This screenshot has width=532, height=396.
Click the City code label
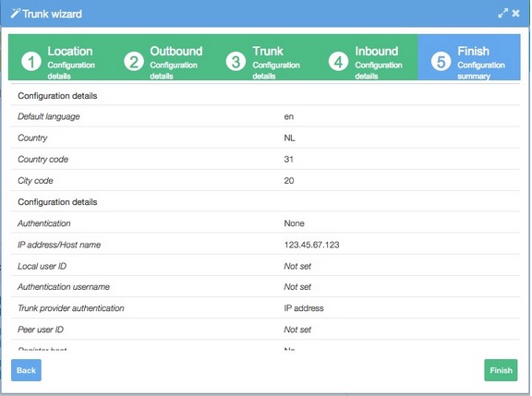coord(35,181)
